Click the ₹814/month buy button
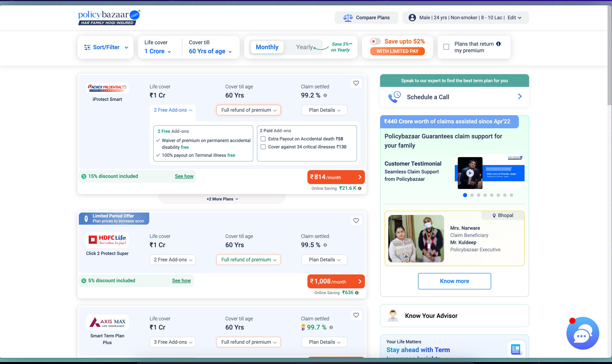The image size is (612, 364). [x=336, y=177]
